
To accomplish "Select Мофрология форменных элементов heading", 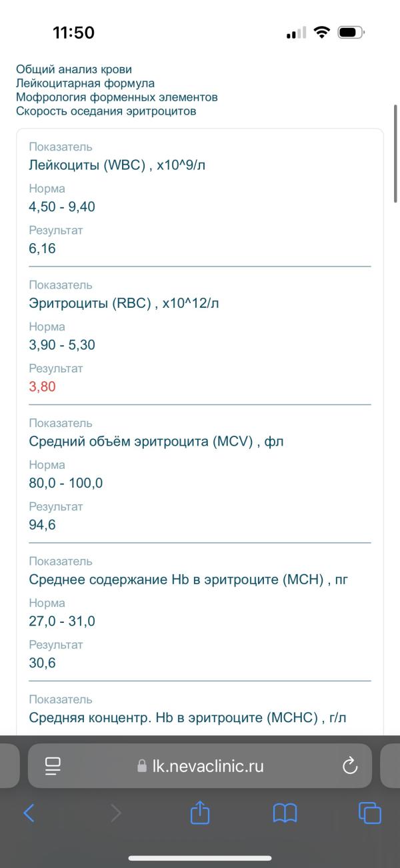I will coord(117,97).
